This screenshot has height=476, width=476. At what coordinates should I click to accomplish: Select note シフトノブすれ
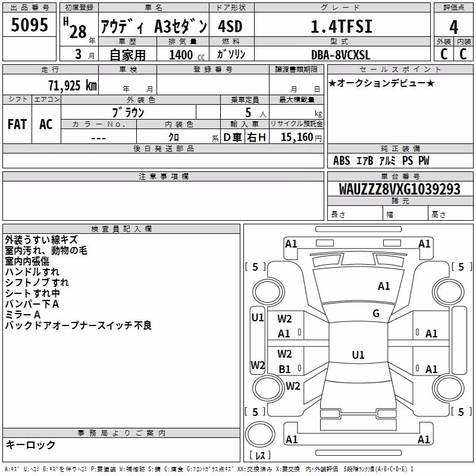pyautogui.click(x=37, y=282)
